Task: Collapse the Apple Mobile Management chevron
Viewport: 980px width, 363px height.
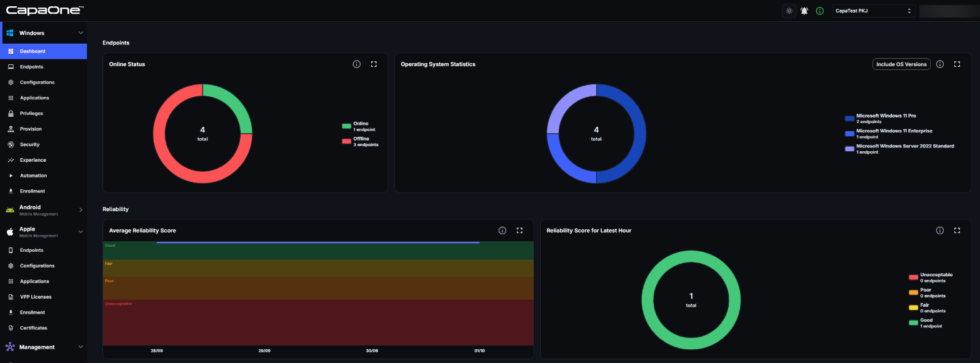Action: pyautogui.click(x=81, y=232)
